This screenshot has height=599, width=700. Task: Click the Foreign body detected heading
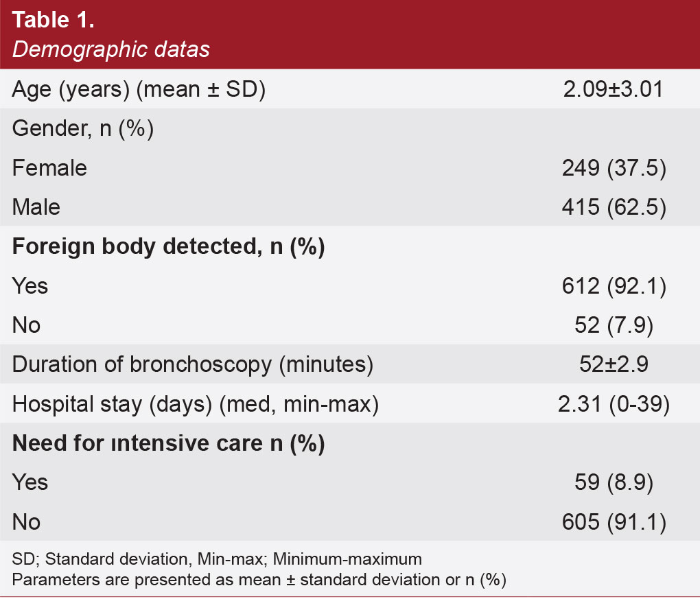point(168,246)
